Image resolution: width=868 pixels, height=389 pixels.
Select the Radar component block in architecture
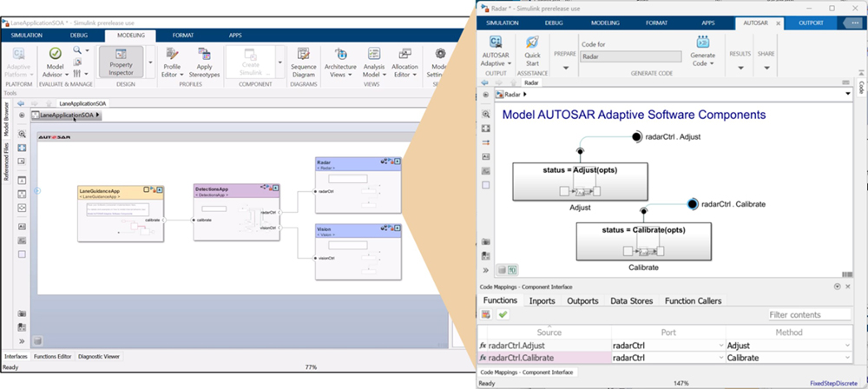[x=358, y=185]
